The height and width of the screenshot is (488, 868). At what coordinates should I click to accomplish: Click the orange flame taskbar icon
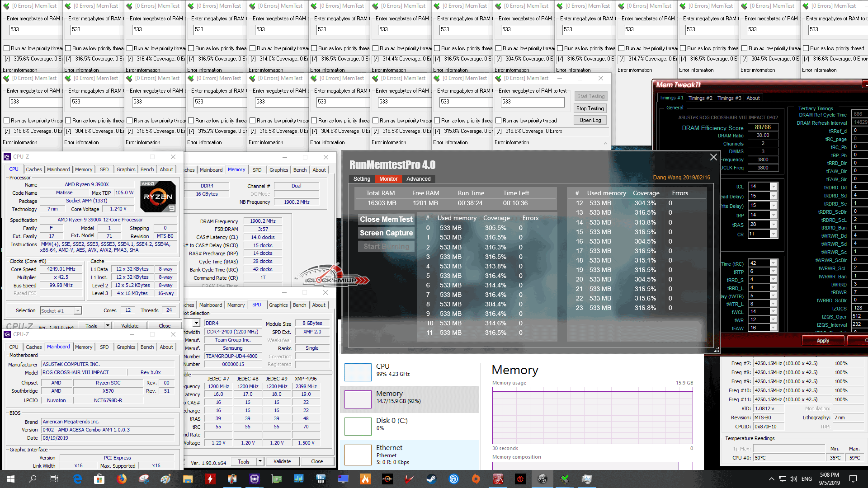tap(365, 479)
